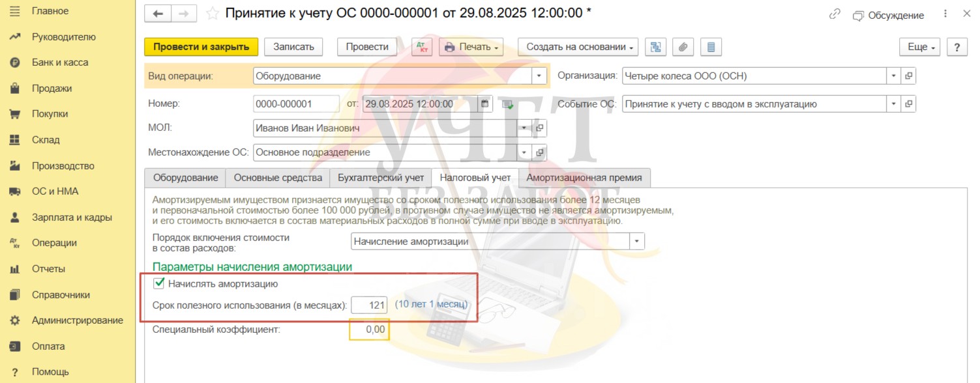Open the Печать dropdown menu

click(471, 47)
